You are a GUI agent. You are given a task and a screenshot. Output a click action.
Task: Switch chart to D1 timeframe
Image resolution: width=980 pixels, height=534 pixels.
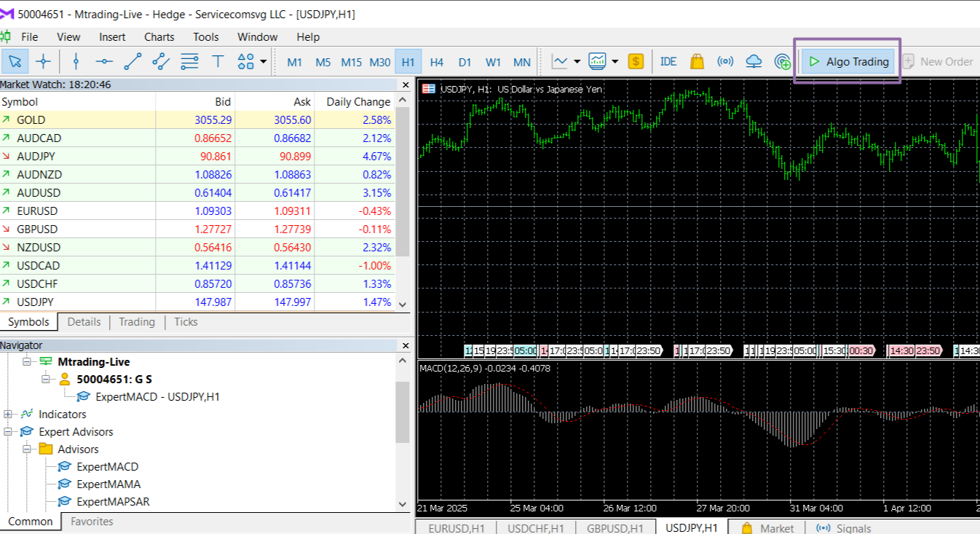465,62
